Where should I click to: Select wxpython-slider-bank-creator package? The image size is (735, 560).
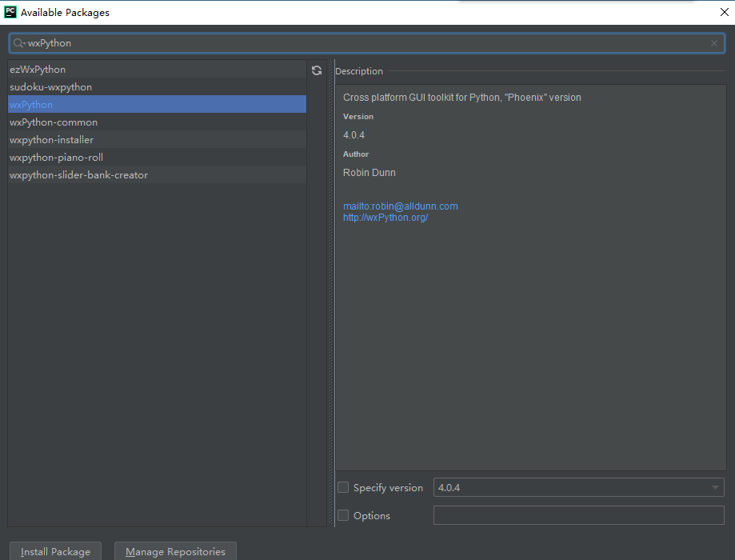pos(78,175)
